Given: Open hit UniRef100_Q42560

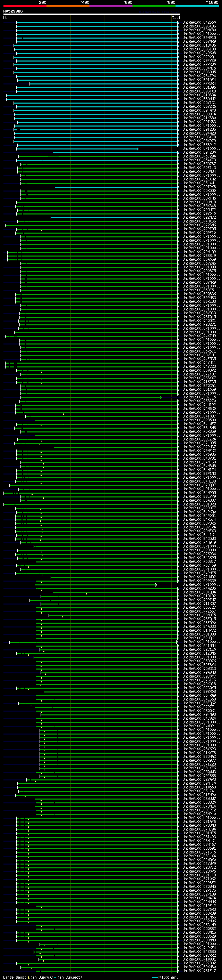Looking at the screenshot, I should [199, 23].
